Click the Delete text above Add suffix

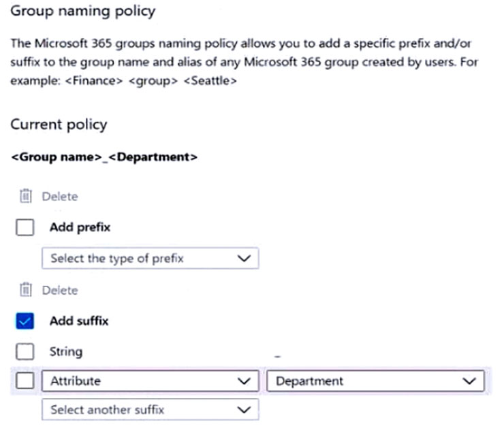pyautogui.click(x=60, y=291)
